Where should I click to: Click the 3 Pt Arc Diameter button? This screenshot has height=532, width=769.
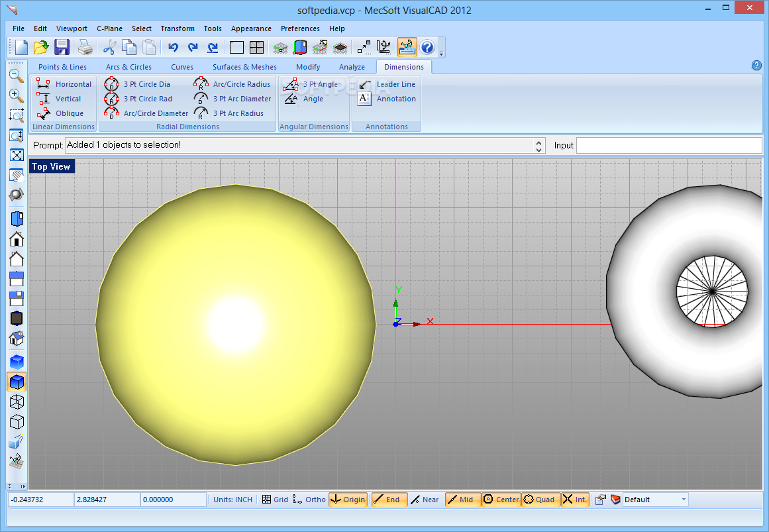coord(232,99)
